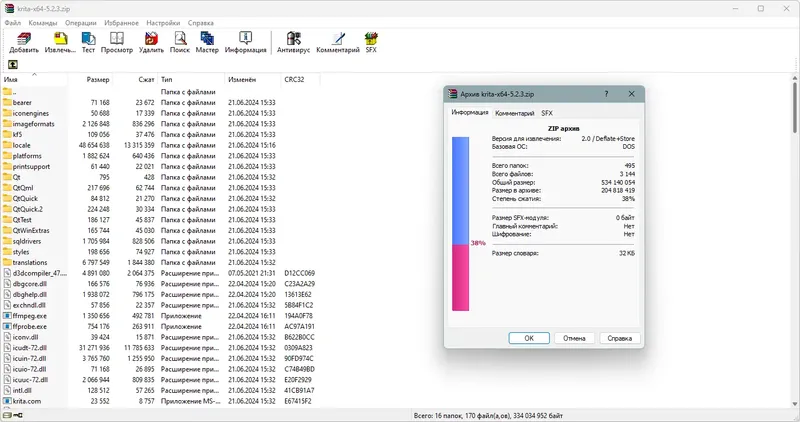Click the Отмена button
Screen dimensions: 800x422
[574, 338]
